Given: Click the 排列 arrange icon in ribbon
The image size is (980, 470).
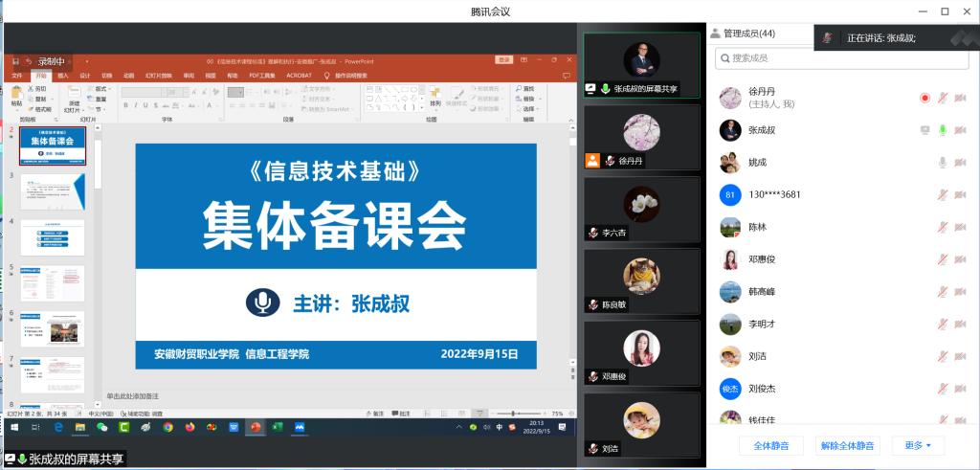Looking at the screenshot, I should point(435,95).
